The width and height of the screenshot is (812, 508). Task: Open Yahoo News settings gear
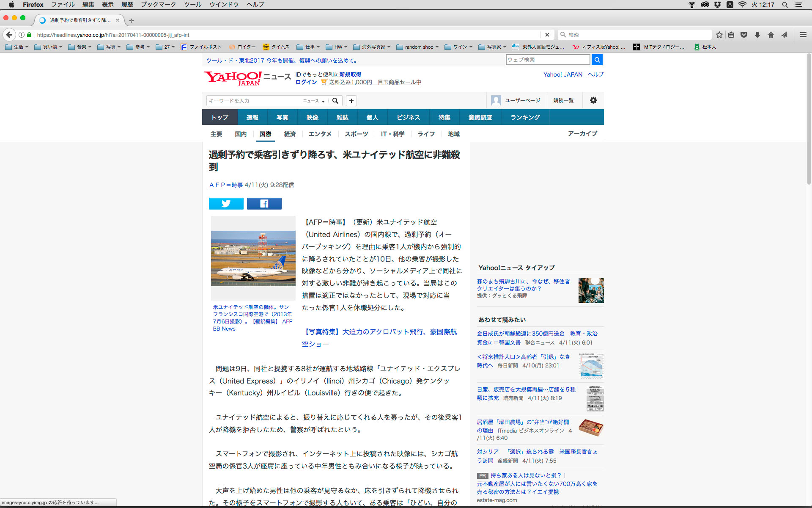point(593,100)
